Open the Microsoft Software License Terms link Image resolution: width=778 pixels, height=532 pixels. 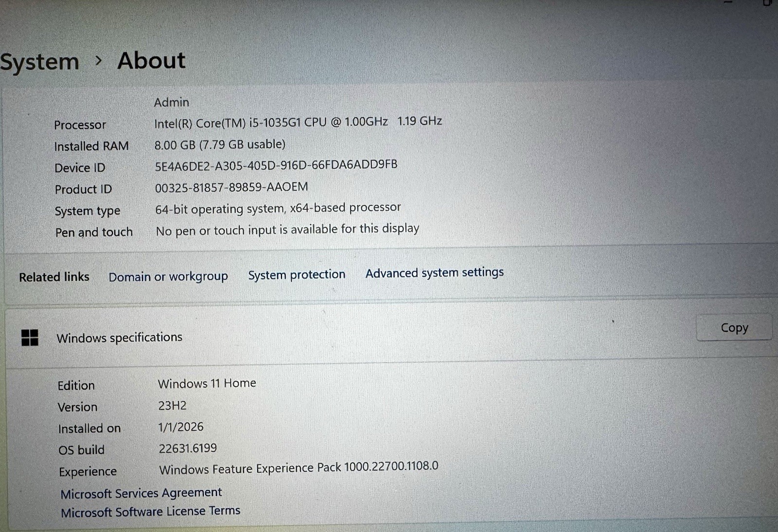pos(151,512)
